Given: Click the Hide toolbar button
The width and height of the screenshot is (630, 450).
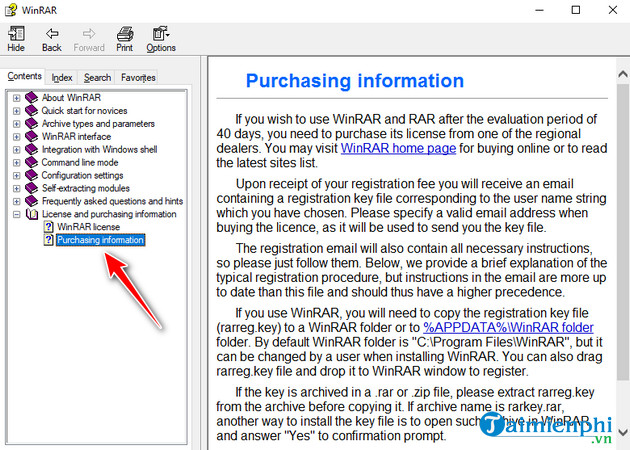Looking at the screenshot, I should pos(16,39).
